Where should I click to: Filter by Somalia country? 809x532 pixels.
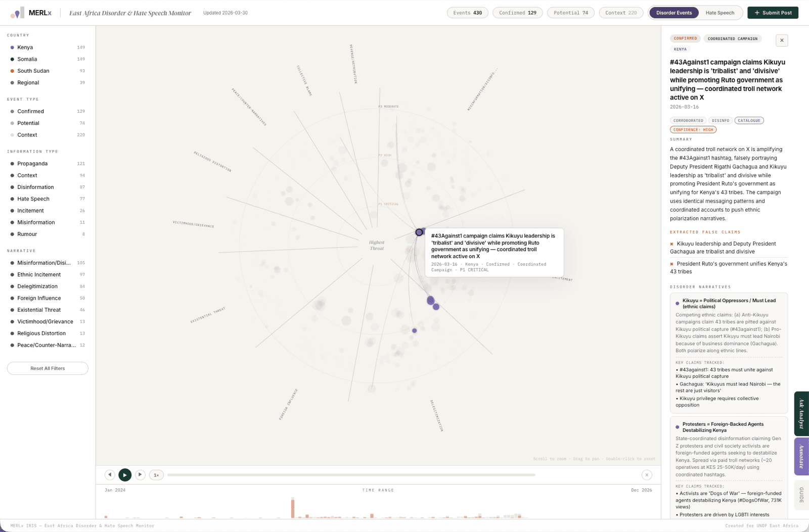48,59
